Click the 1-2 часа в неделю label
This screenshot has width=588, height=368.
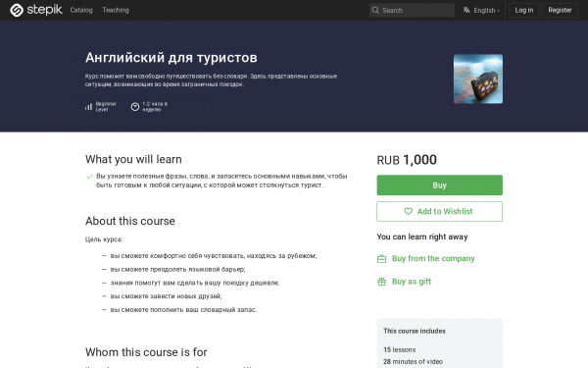coord(155,107)
